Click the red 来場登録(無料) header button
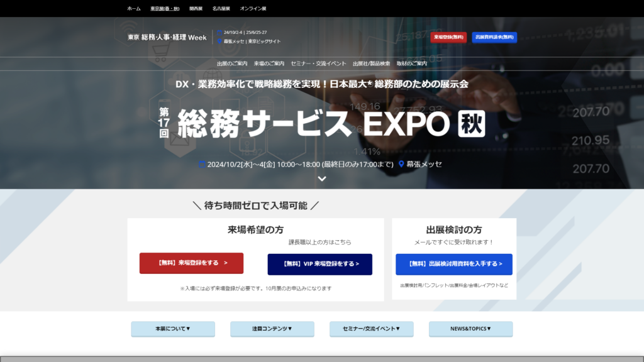 click(x=448, y=37)
